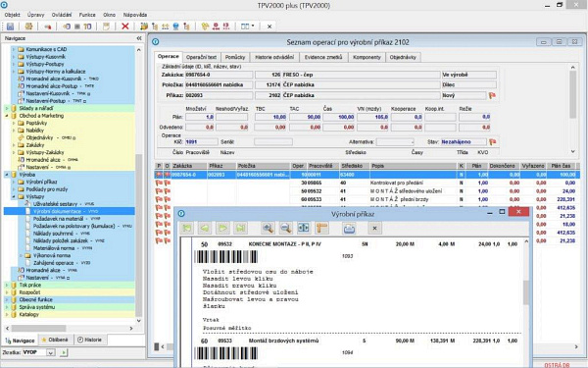Click the navigation panel horizontal scrollbar thumb
The width and height of the screenshot is (588, 368).
point(38,328)
